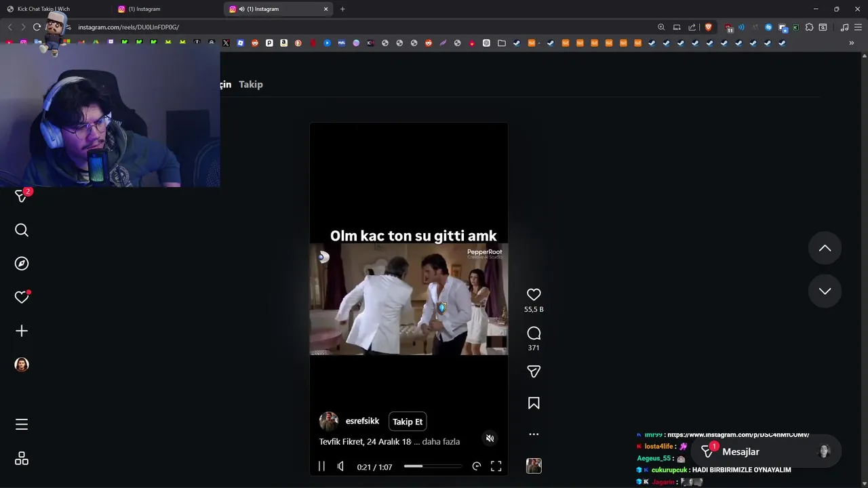The height and width of the screenshot is (488, 868).
Task: Pause the reel playback
Action: point(321,466)
